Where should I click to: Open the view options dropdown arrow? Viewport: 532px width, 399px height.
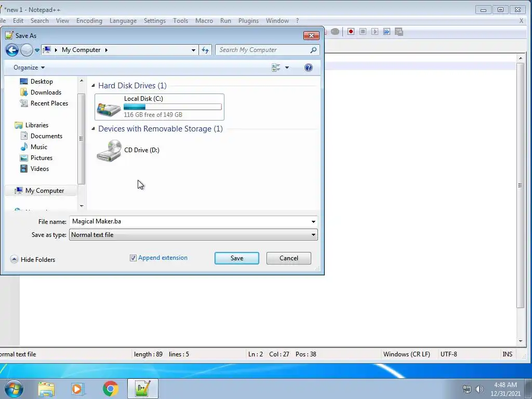[x=287, y=68]
